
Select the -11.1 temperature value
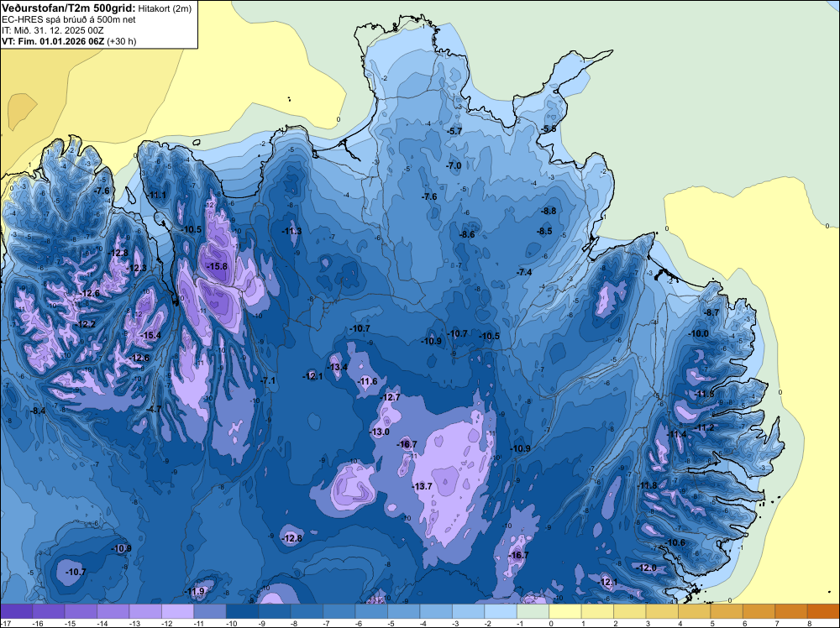[x=156, y=195]
